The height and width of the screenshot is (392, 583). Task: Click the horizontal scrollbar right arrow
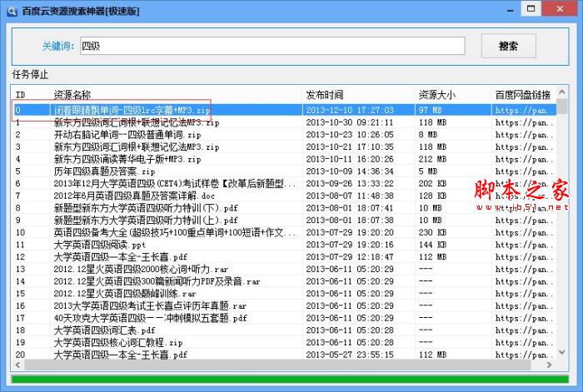550,365
